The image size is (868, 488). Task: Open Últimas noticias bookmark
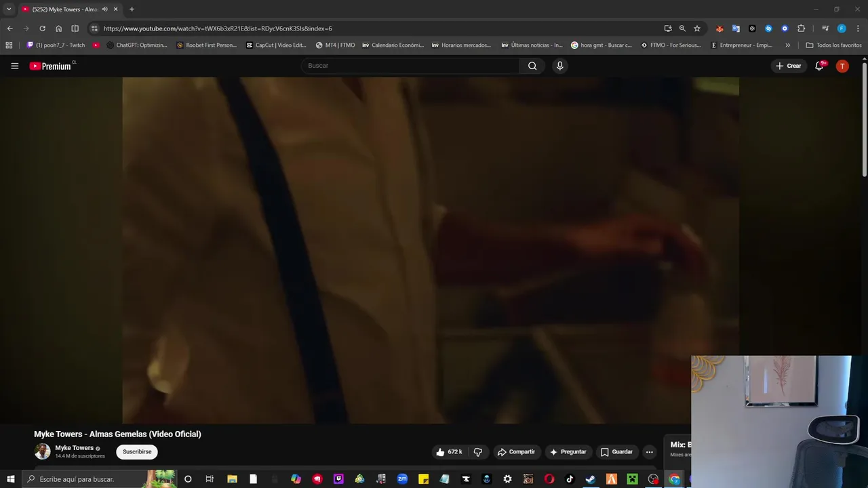coord(532,45)
